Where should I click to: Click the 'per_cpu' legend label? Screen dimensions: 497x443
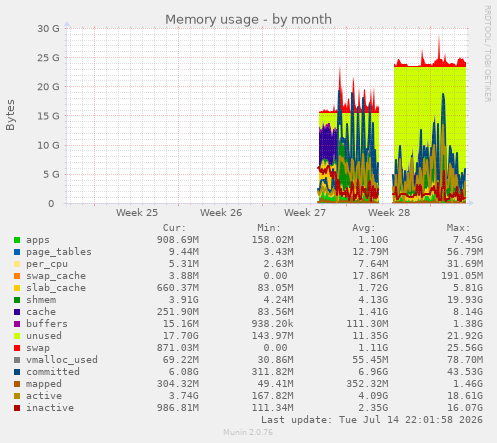[x=47, y=264]
